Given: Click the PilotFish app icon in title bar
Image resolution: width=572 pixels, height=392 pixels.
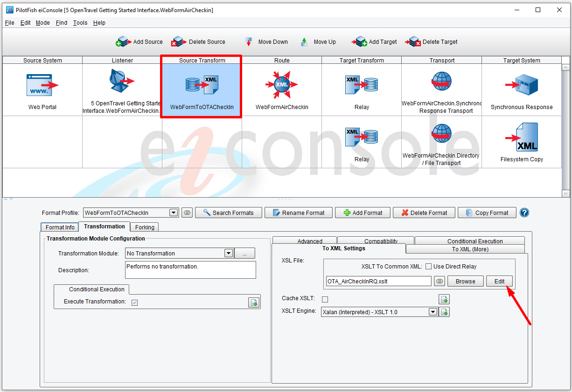Looking at the screenshot, I should (x=9, y=10).
